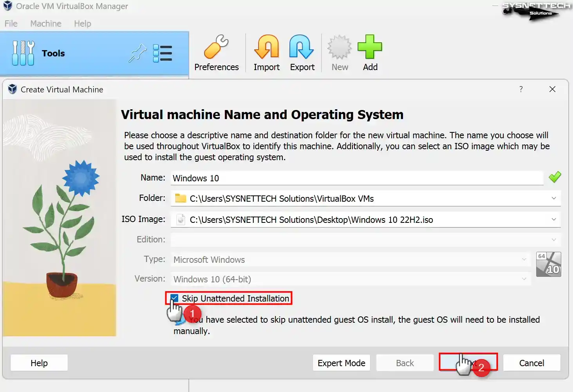Open the Edition dropdown

click(x=366, y=239)
